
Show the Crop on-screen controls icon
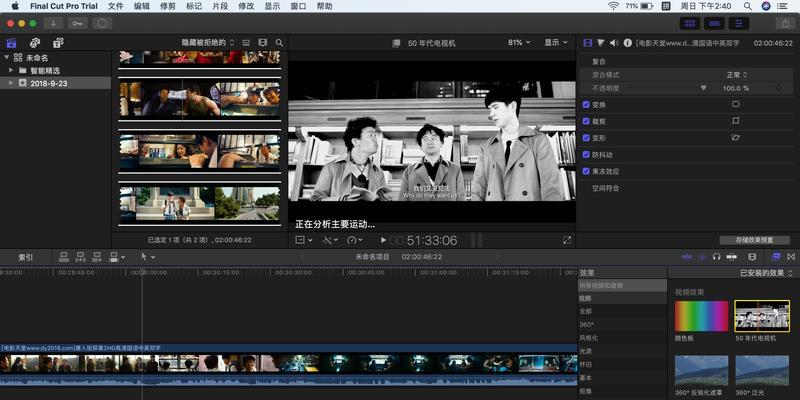[735, 121]
